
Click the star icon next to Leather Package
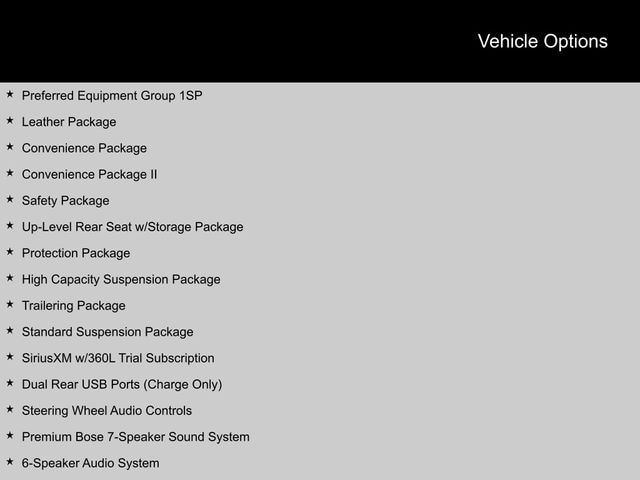pyautogui.click(x=10, y=121)
